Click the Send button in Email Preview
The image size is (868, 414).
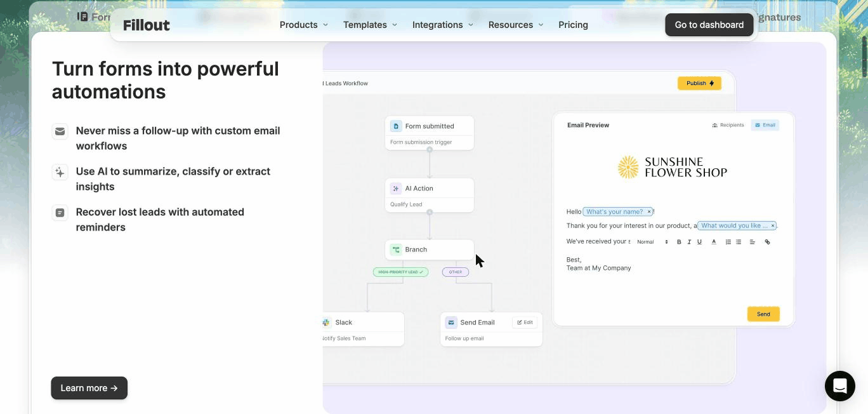tap(763, 314)
